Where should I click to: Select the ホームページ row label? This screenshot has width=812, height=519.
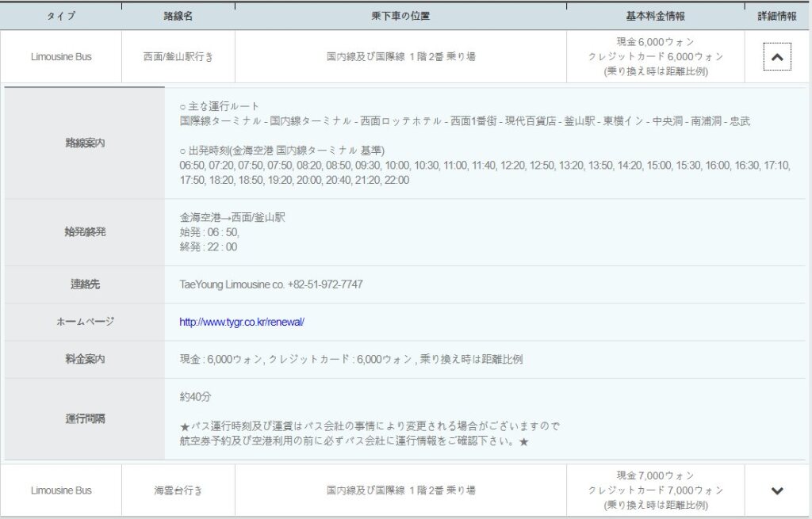click(84, 322)
